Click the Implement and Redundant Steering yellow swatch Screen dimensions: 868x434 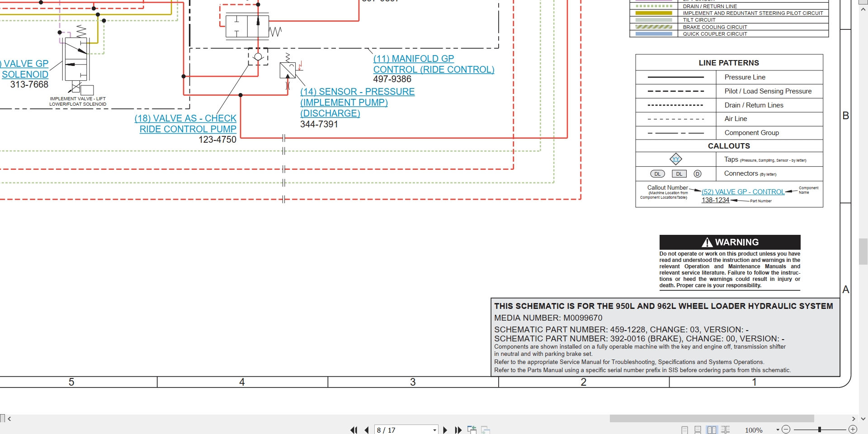654,13
